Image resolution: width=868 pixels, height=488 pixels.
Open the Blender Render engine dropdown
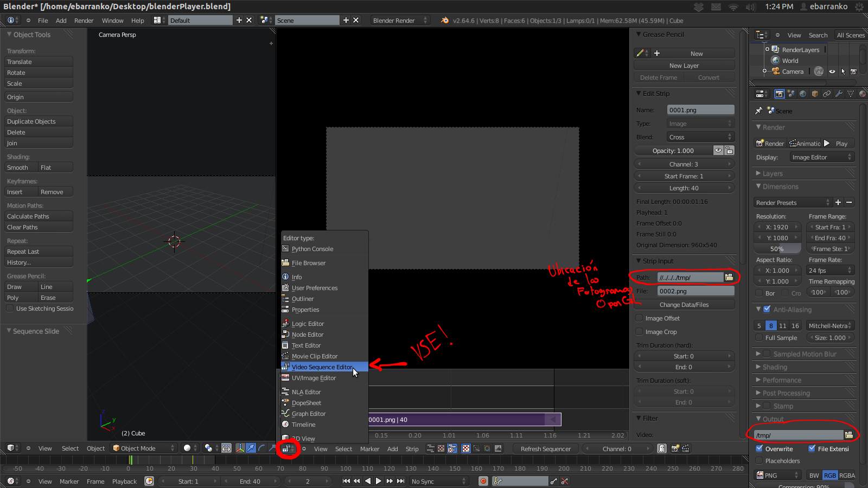(400, 21)
